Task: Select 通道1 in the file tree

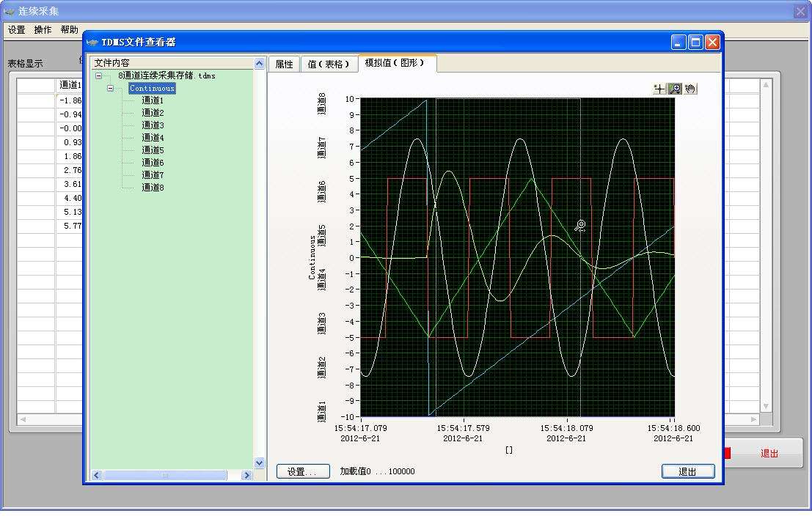Action: coord(153,100)
